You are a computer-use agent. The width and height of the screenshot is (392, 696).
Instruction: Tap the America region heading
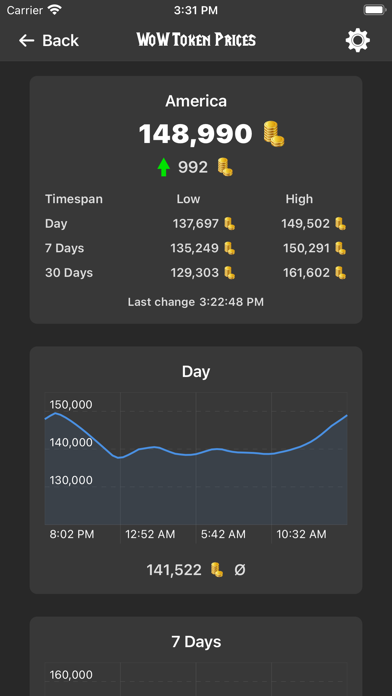pos(196,101)
